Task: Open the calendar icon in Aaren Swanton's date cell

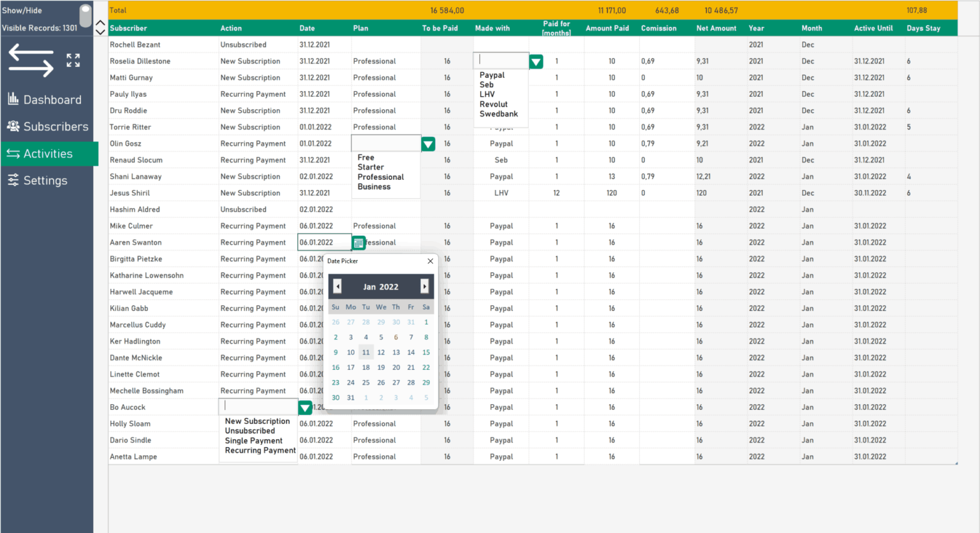Action: click(x=358, y=242)
